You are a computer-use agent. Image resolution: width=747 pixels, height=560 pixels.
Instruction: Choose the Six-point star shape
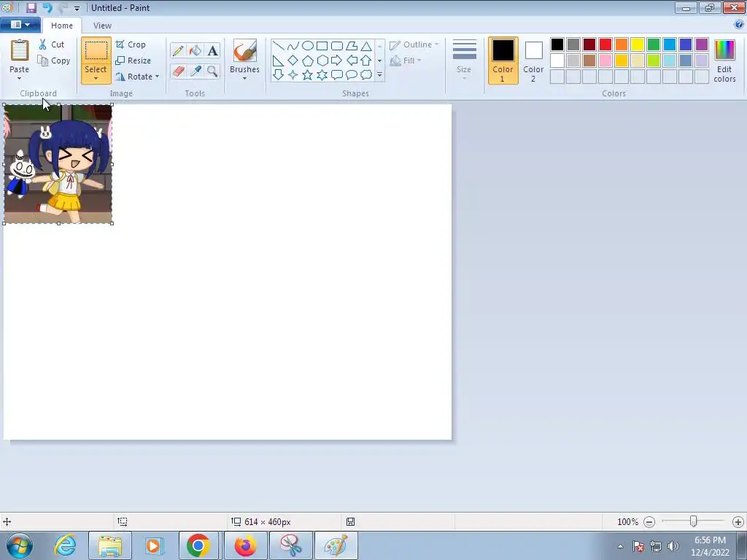(x=322, y=75)
